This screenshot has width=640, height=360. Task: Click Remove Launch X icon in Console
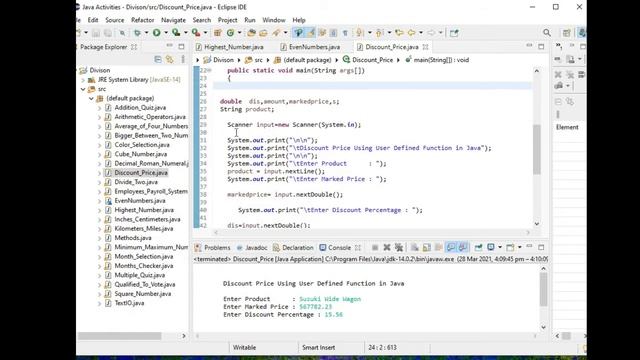pos(387,247)
